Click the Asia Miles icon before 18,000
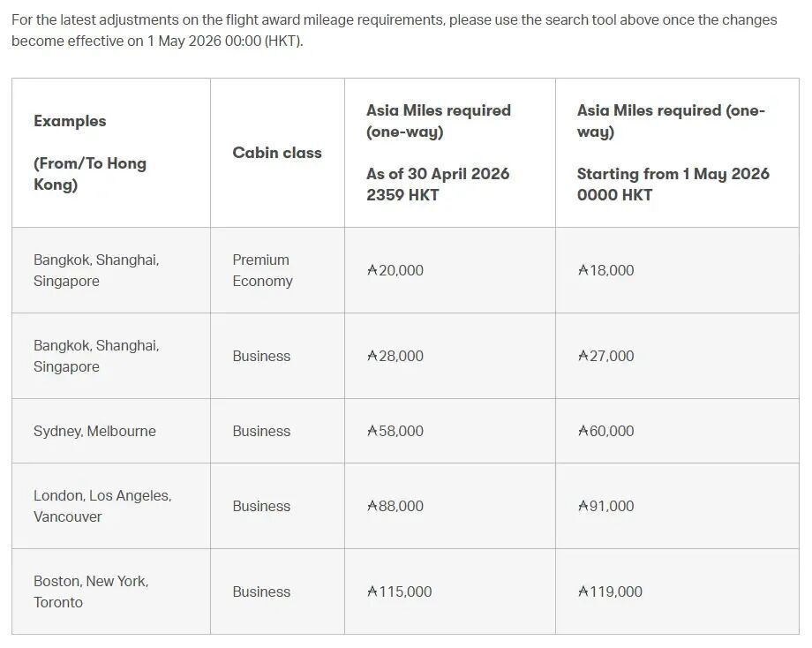The height and width of the screenshot is (648, 812). point(583,270)
